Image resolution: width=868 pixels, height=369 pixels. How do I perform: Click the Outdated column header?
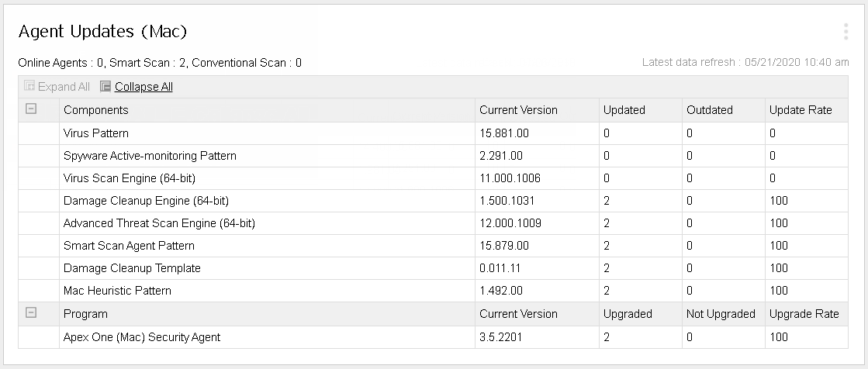tap(709, 110)
